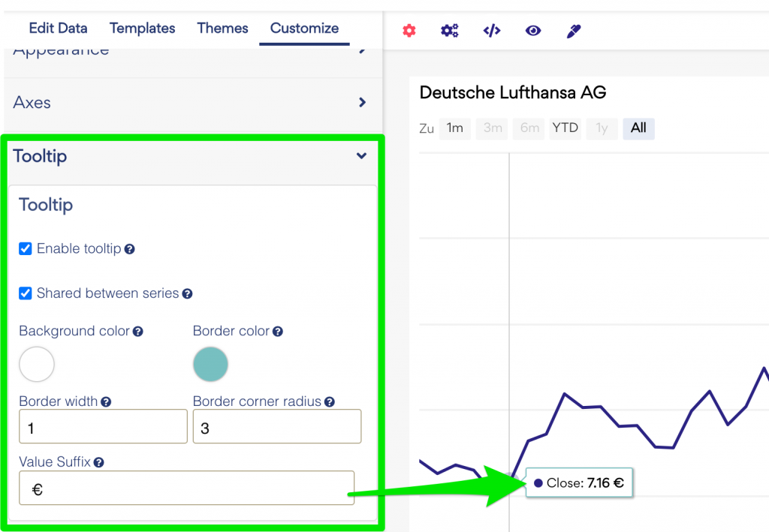
Task: Click the eye preview icon
Action: 533,31
